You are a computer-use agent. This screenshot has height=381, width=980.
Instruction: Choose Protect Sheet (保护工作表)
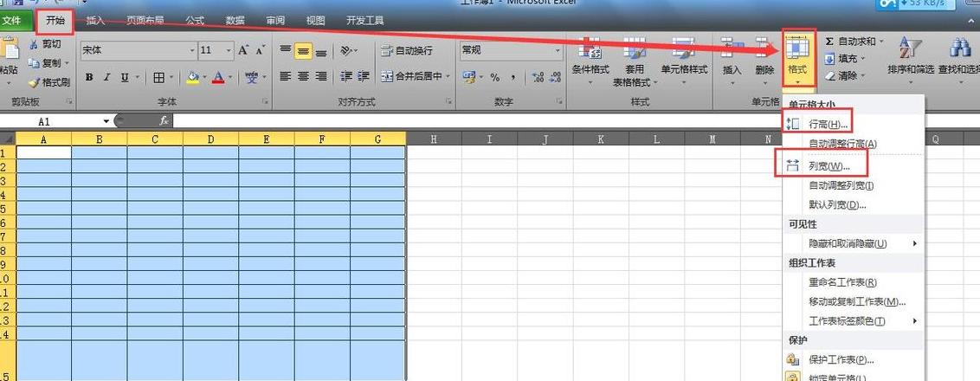tap(853, 359)
